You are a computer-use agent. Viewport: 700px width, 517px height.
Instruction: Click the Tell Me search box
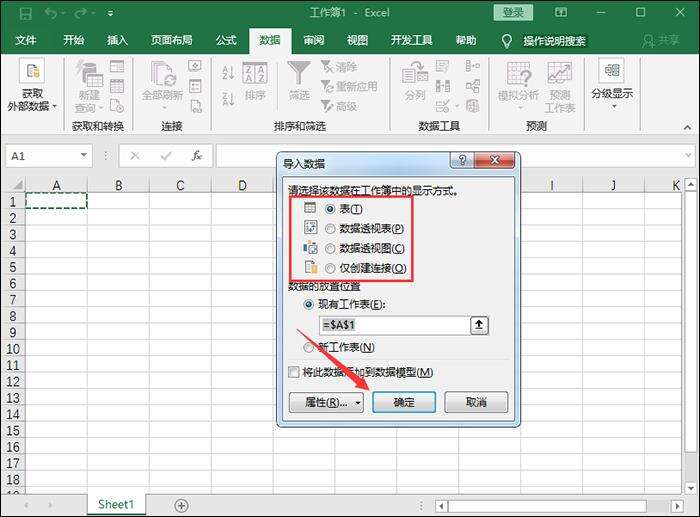554,41
